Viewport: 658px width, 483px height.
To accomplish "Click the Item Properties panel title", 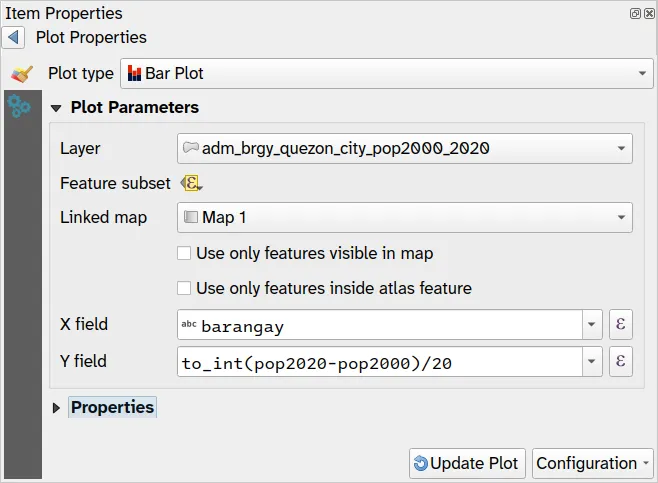I will tap(64, 13).
